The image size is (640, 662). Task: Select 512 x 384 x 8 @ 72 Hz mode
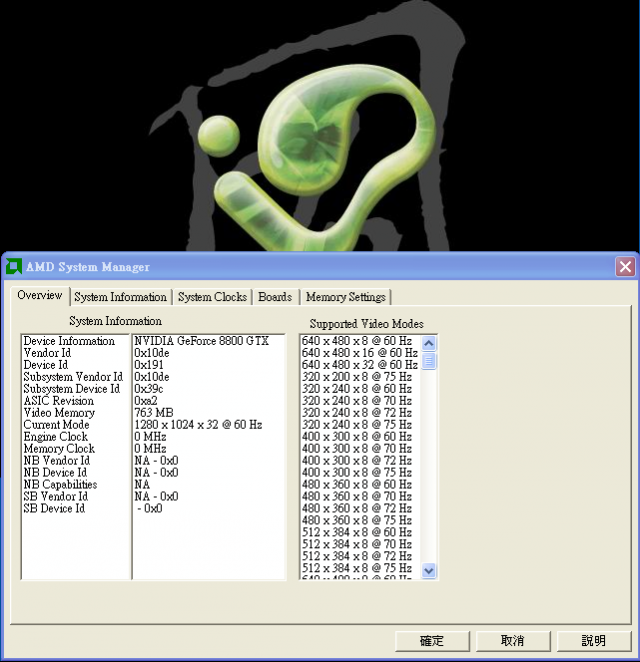coord(357,556)
